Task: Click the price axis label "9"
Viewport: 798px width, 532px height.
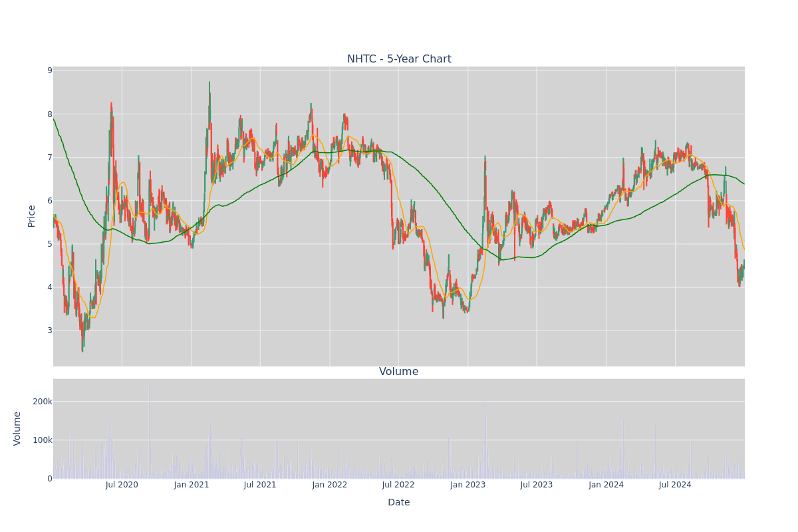Action: pos(49,70)
